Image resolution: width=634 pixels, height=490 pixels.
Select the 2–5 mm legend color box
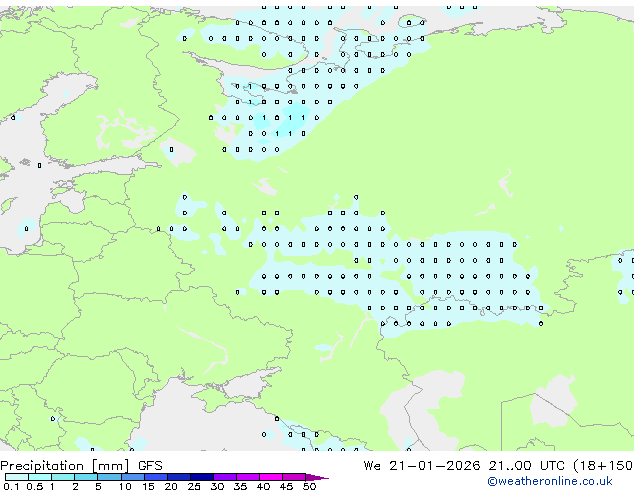coord(87,477)
